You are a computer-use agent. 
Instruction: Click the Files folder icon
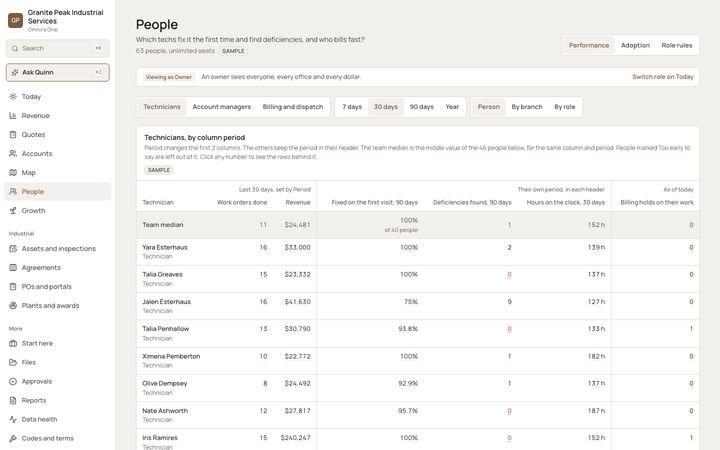tap(13, 362)
